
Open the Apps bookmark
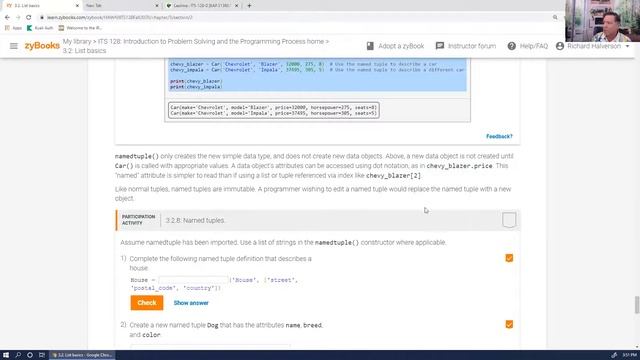point(13,28)
